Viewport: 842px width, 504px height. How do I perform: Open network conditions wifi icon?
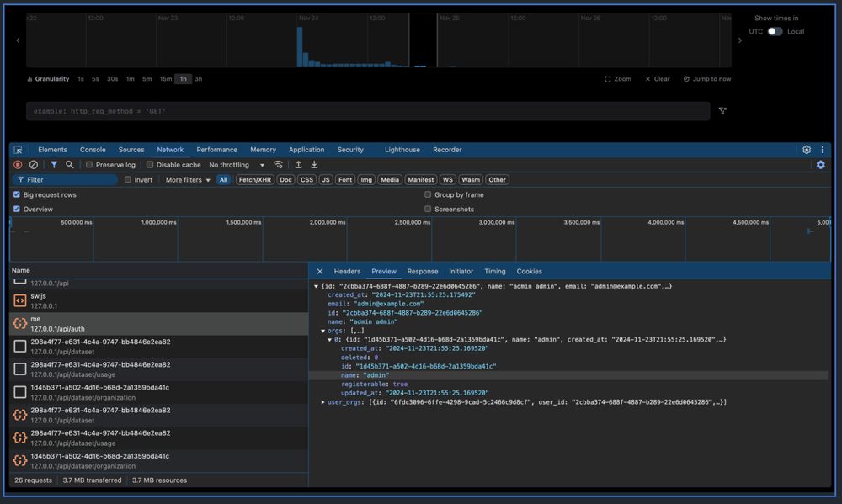pos(279,165)
